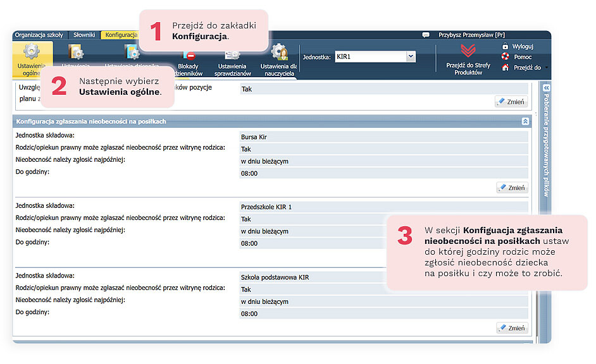Log out via the Wyloguj link
The image size is (596, 364).
[523, 46]
